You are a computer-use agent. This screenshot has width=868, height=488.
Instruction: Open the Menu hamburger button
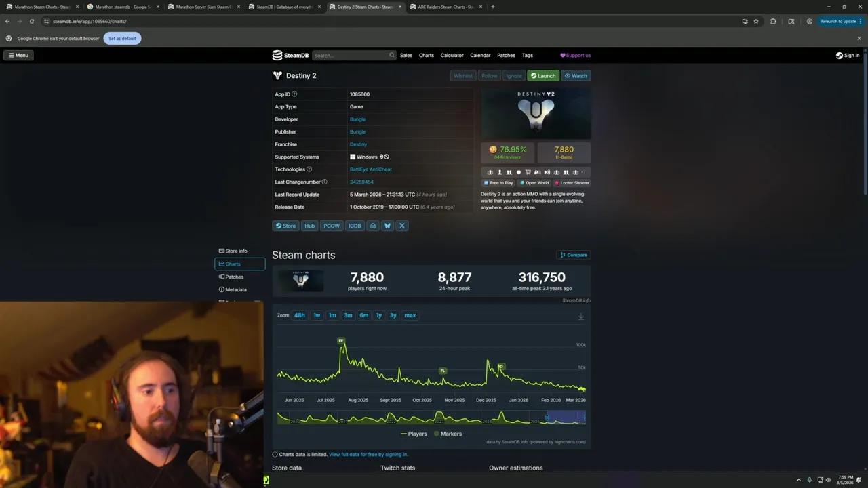click(x=18, y=56)
